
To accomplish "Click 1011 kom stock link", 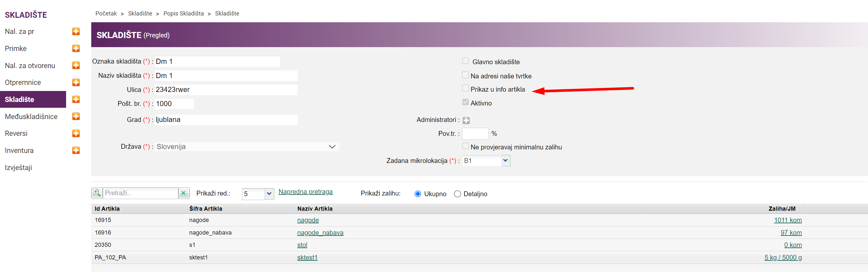I will [x=788, y=220].
